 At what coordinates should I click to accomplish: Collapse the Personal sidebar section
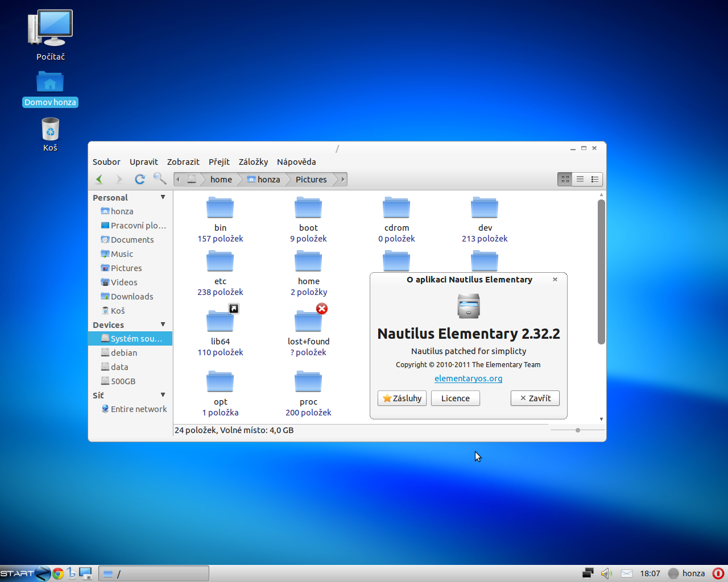pos(163,197)
